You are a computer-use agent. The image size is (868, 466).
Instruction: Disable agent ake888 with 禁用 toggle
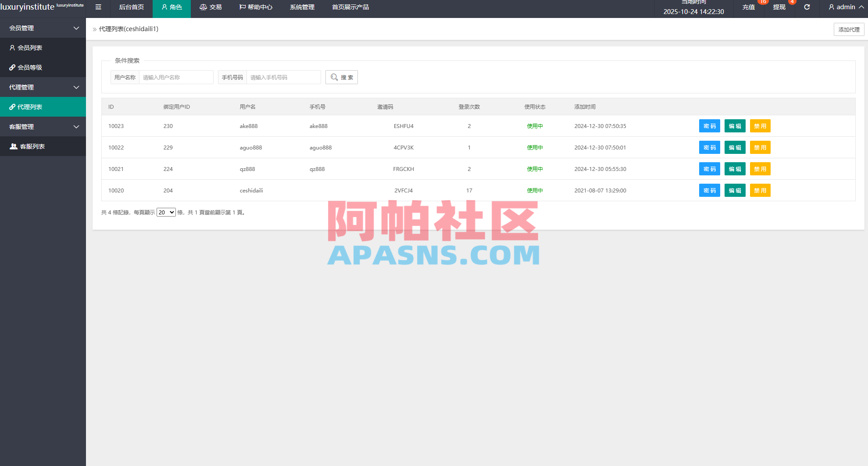pyautogui.click(x=760, y=126)
